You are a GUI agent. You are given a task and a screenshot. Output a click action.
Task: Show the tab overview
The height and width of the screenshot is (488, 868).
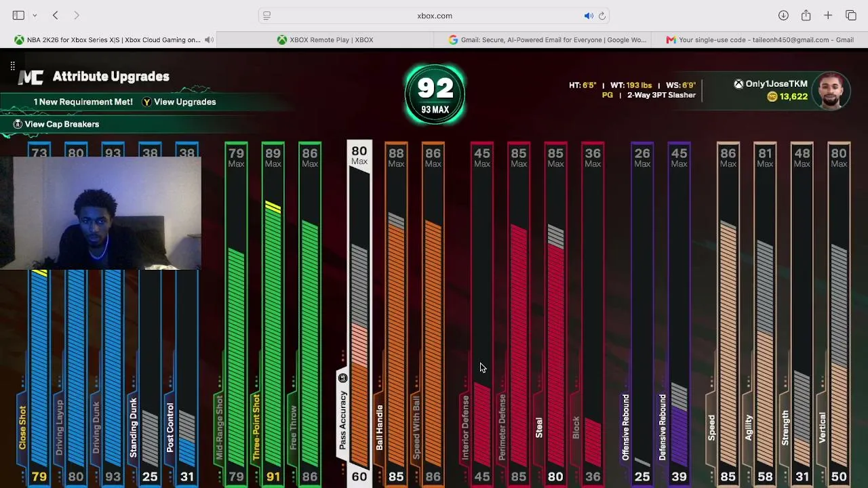point(851,16)
